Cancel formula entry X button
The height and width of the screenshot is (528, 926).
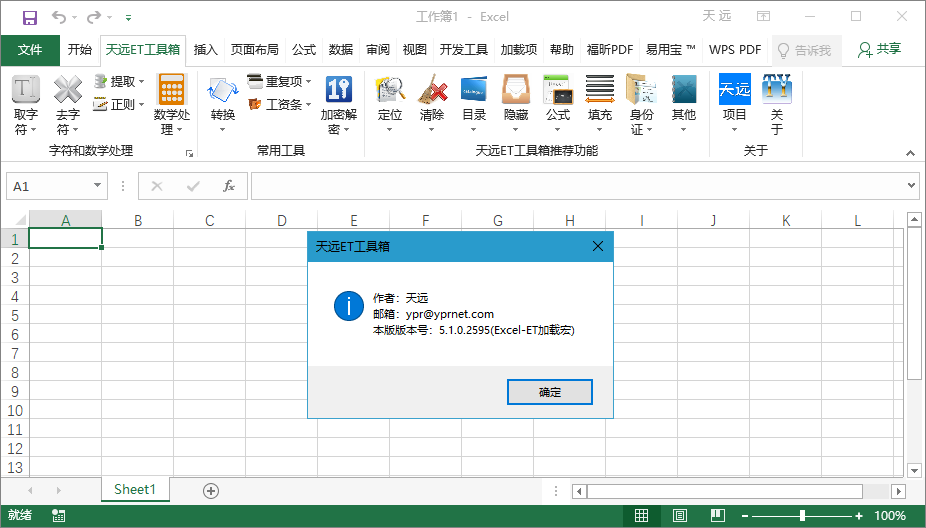pos(156,186)
